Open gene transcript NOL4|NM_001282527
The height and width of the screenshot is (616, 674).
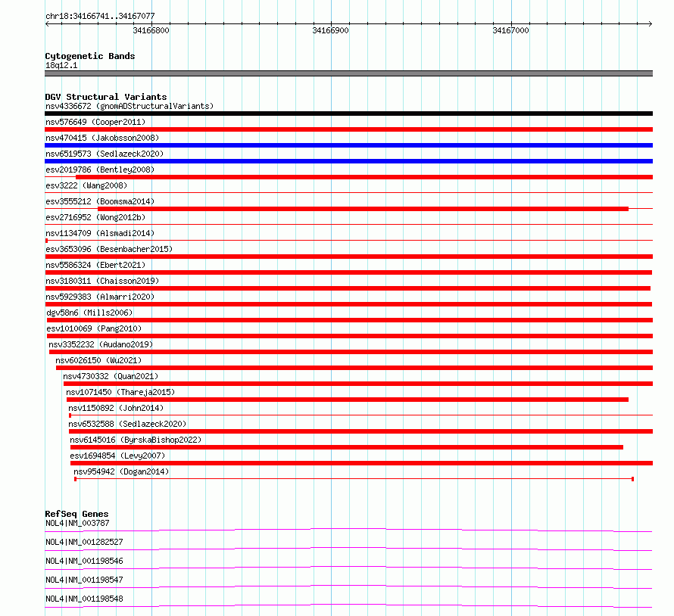84,542
